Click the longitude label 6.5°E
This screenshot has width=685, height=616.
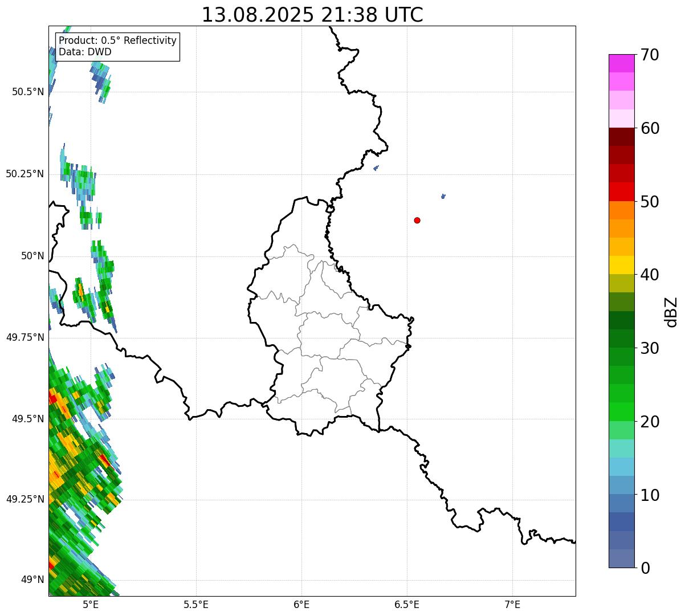[407, 604]
